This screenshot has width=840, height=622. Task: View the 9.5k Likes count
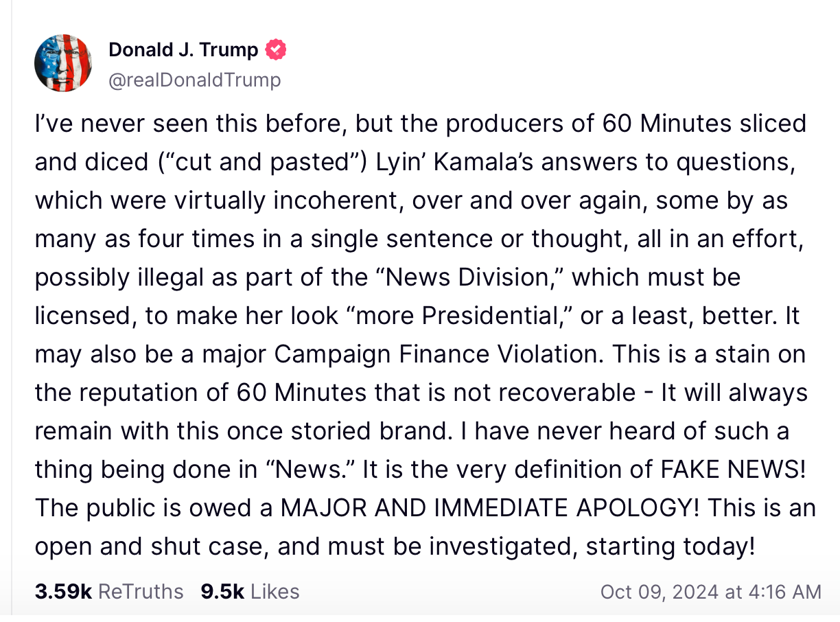tap(222, 591)
